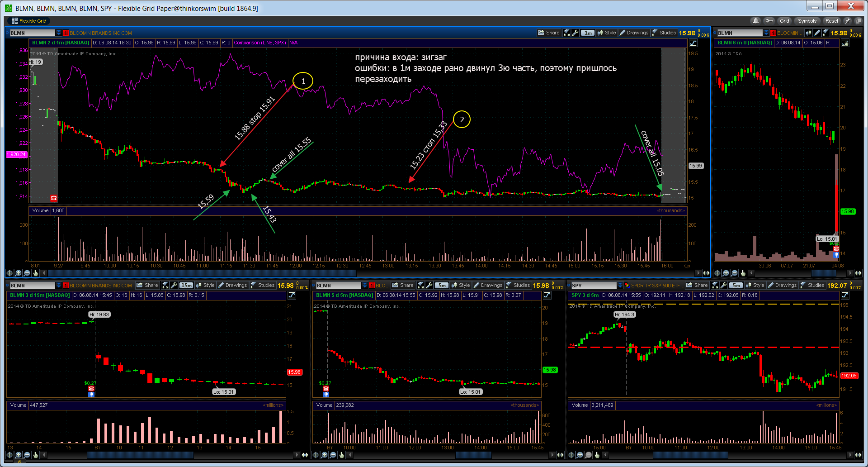Image resolution: width=868 pixels, height=467 pixels.
Task: Expand symbol dropdown on 15m chart
Action: point(59,285)
